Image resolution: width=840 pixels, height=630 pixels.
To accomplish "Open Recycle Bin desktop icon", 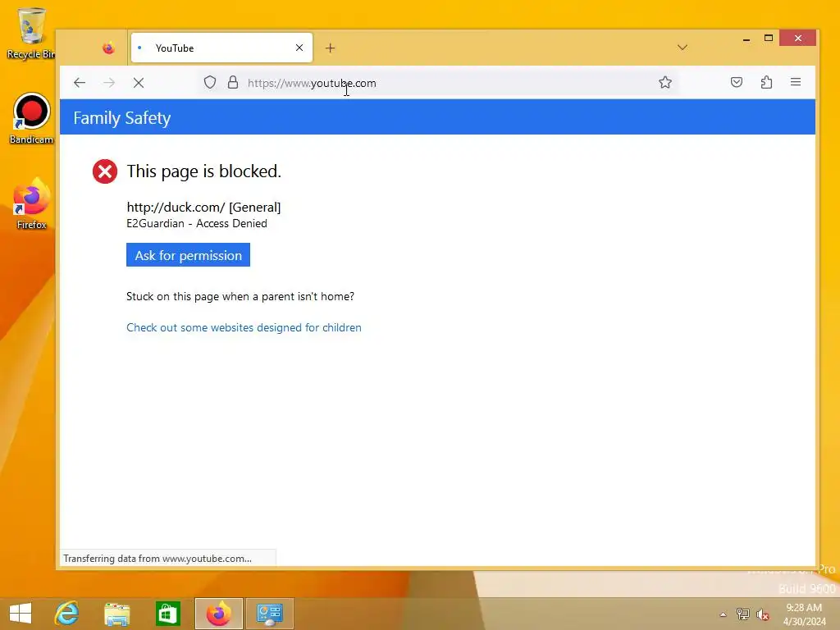I will (31, 33).
